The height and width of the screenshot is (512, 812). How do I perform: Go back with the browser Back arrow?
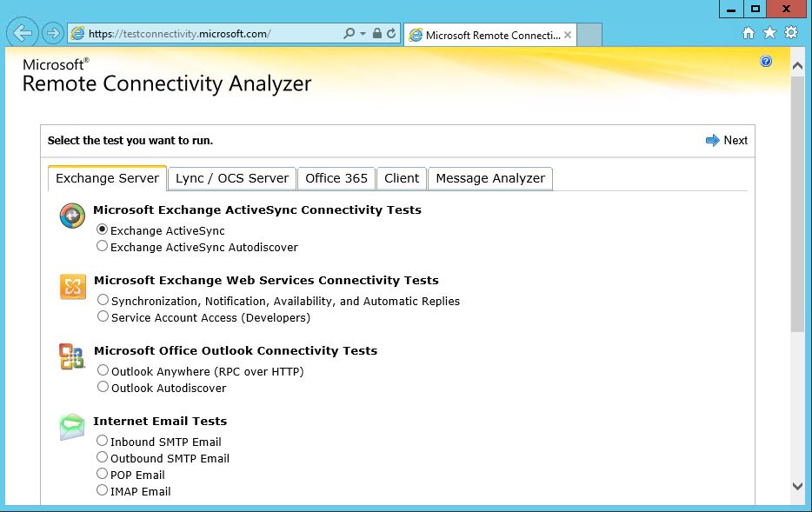point(23,33)
